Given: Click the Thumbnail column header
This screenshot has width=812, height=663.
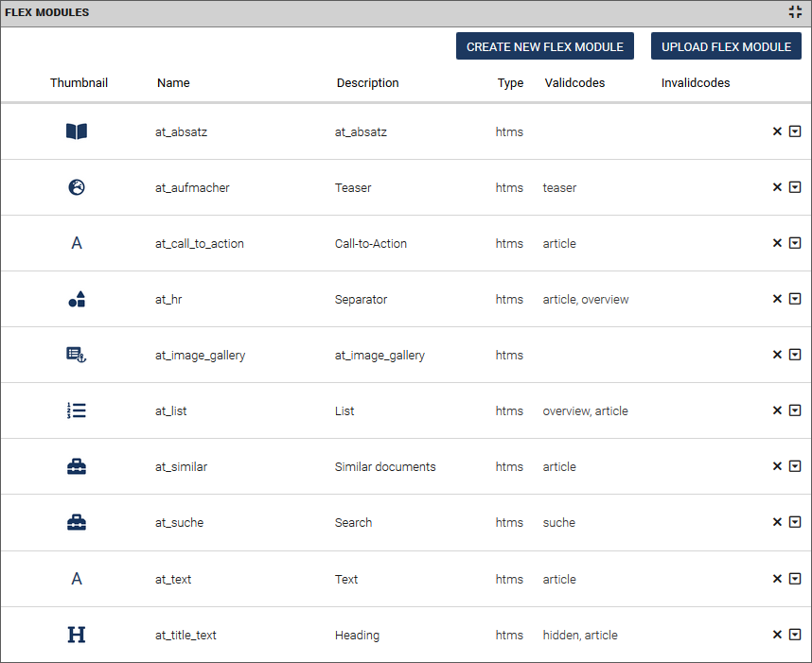Looking at the screenshot, I should [79, 83].
